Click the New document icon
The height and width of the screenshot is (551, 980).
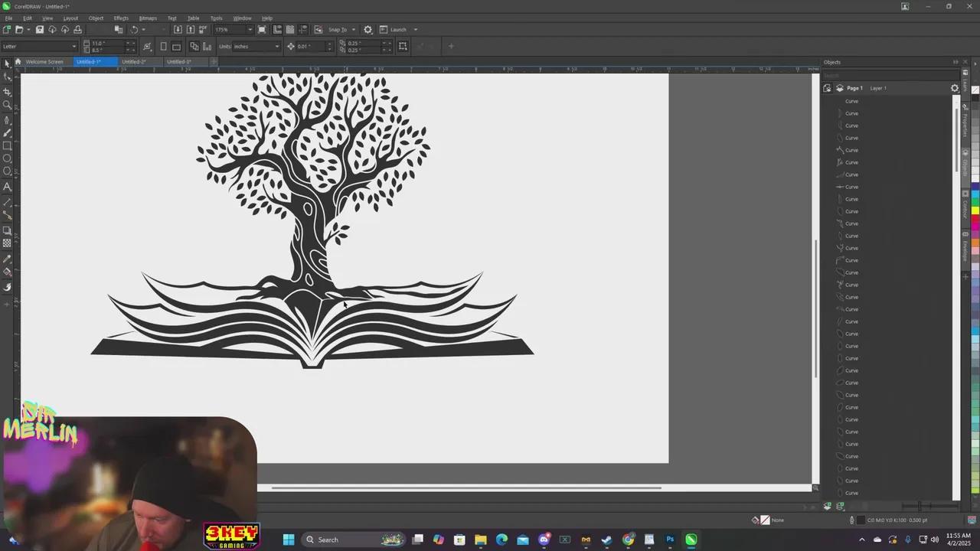[7, 30]
